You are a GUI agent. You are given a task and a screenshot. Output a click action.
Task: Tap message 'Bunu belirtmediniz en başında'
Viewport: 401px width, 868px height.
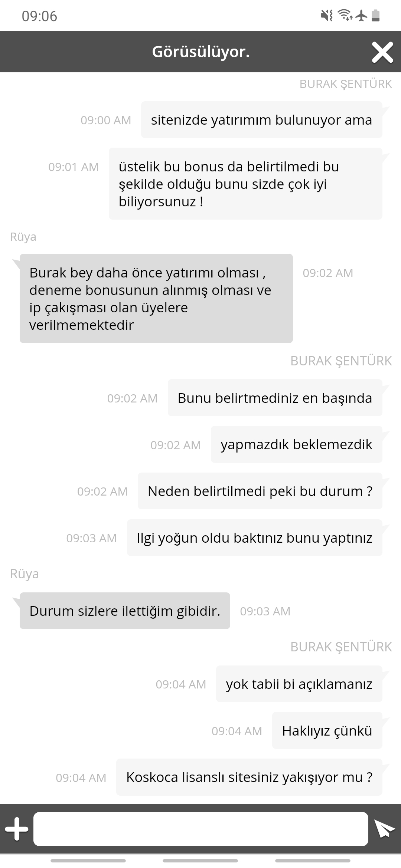tap(275, 398)
